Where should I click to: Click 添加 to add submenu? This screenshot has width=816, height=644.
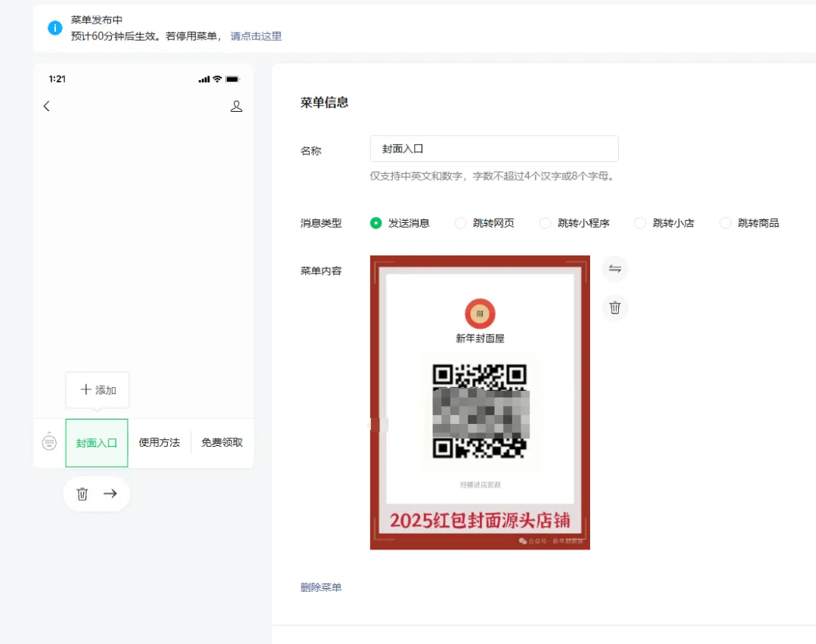(x=97, y=390)
